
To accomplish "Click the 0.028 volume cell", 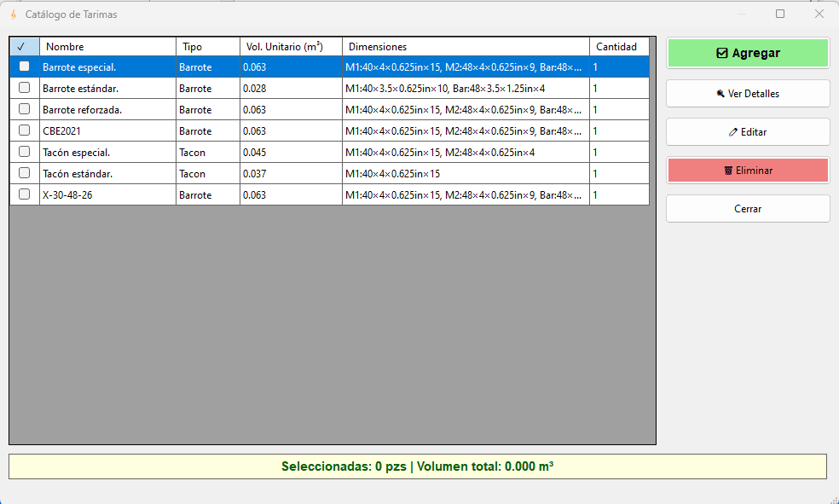I will pyautogui.click(x=291, y=89).
